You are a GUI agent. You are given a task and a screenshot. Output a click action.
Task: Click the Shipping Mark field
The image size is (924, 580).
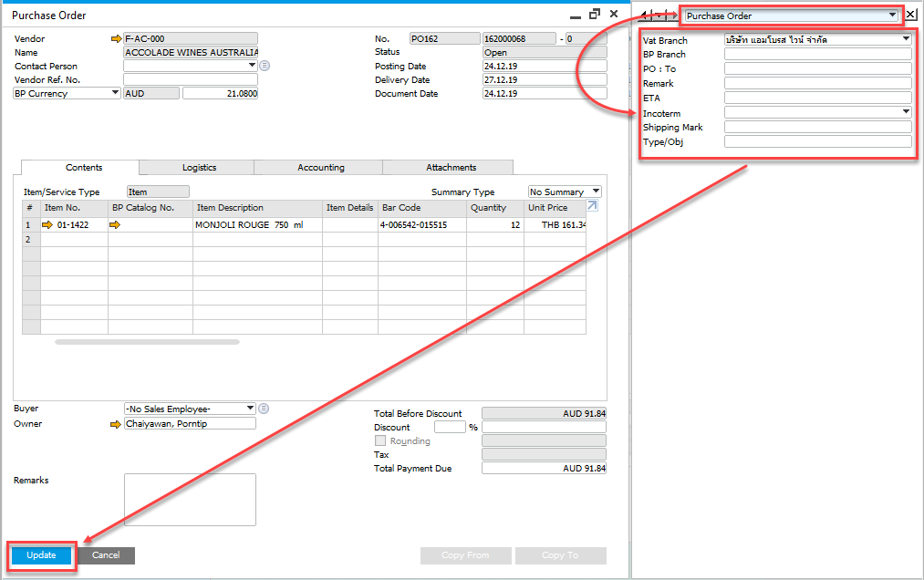tap(818, 128)
